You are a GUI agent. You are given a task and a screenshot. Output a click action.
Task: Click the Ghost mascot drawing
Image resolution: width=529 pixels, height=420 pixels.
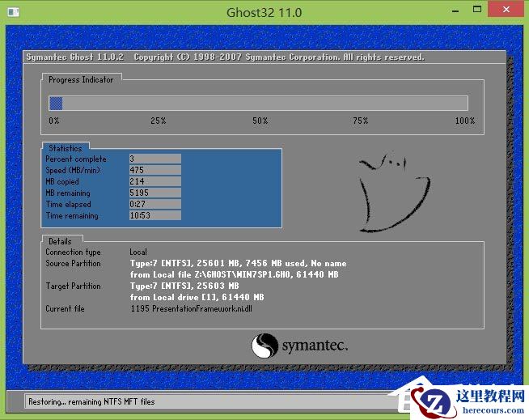coord(394,193)
